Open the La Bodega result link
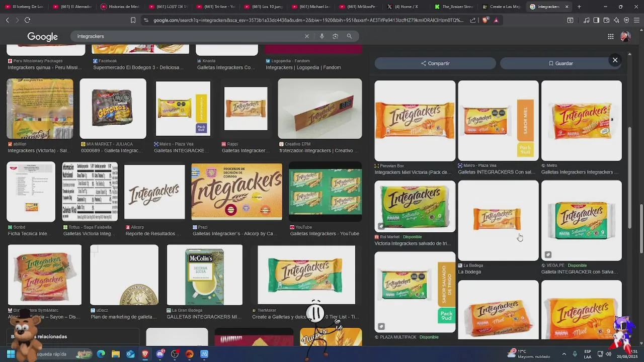 pos(469,272)
